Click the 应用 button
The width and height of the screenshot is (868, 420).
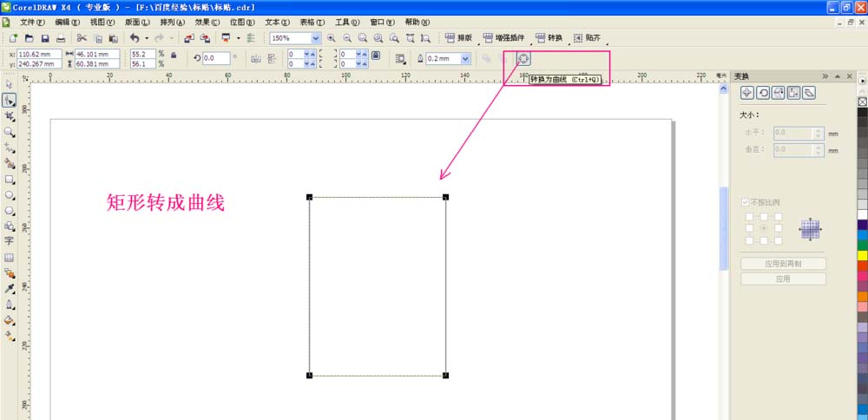(783, 279)
